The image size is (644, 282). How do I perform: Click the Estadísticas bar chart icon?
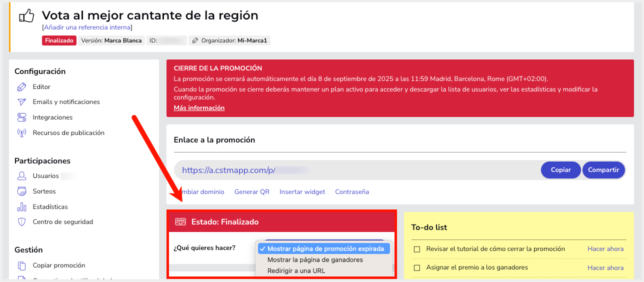coord(21,207)
